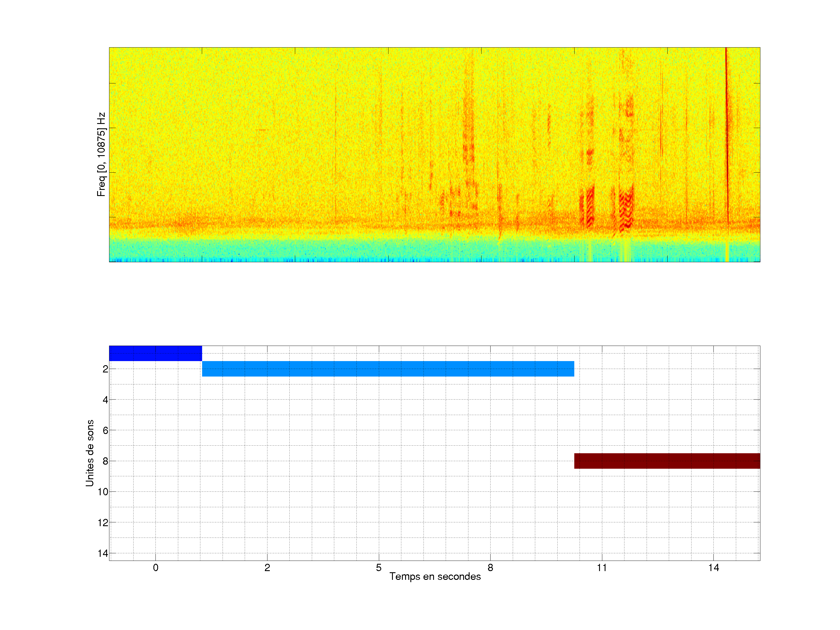The image size is (840, 630).
Task: Click x-axis tick label 2
Action: tap(267, 568)
